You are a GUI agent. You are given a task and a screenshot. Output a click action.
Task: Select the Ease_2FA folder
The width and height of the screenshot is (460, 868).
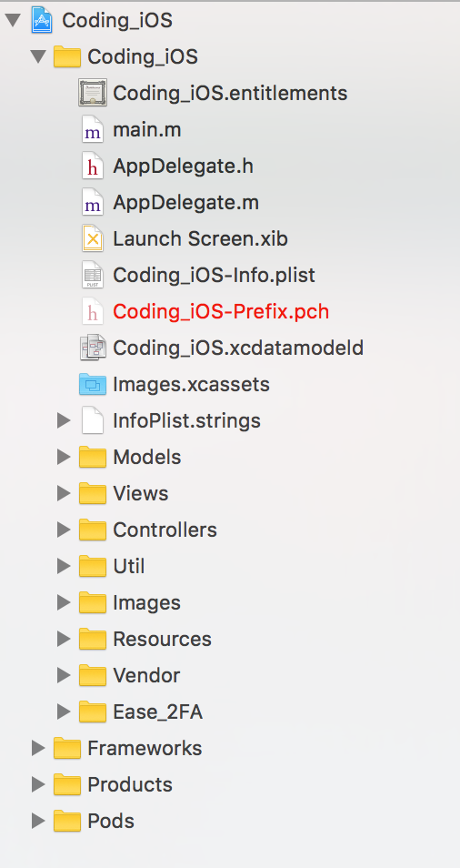click(x=157, y=712)
